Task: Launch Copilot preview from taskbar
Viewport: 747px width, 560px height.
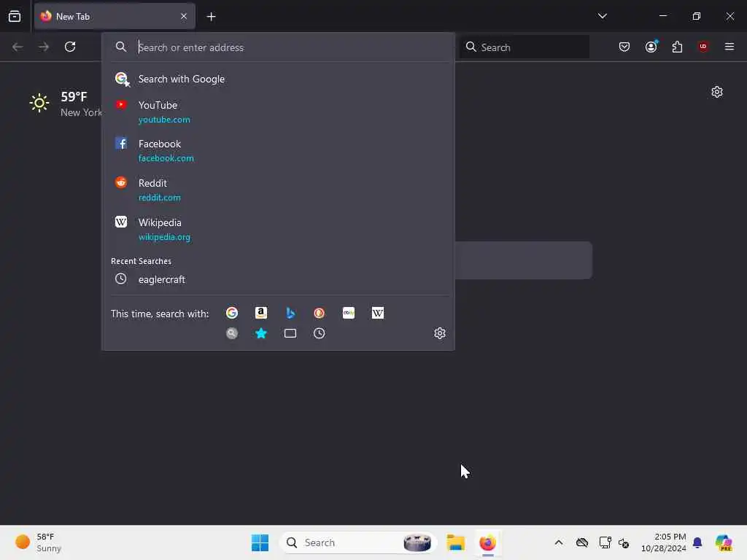Action: coord(724,542)
